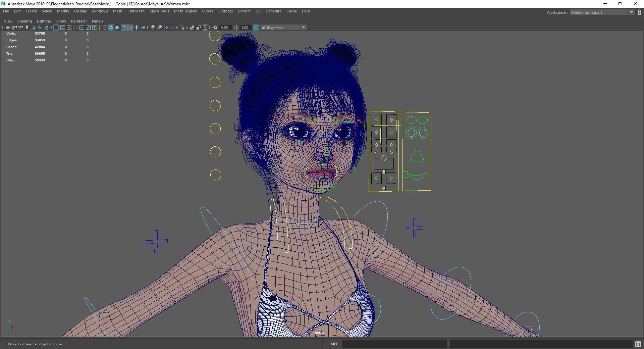Enable Smooth Shade All mode

click(x=111, y=28)
